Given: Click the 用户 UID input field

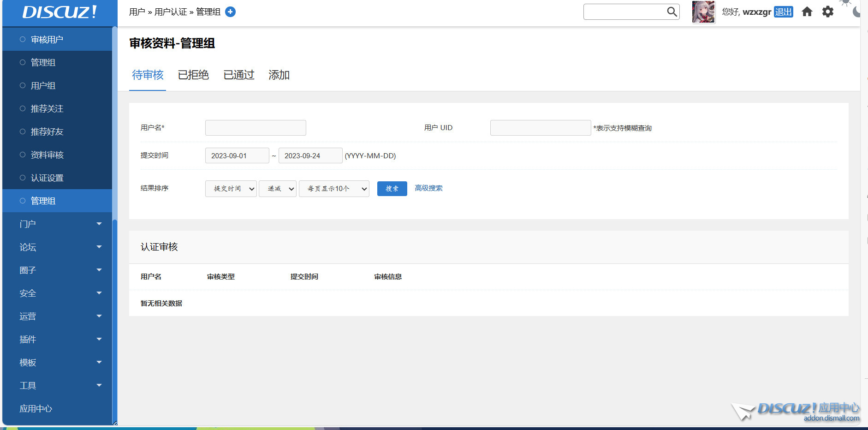Looking at the screenshot, I should click(540, 128).
